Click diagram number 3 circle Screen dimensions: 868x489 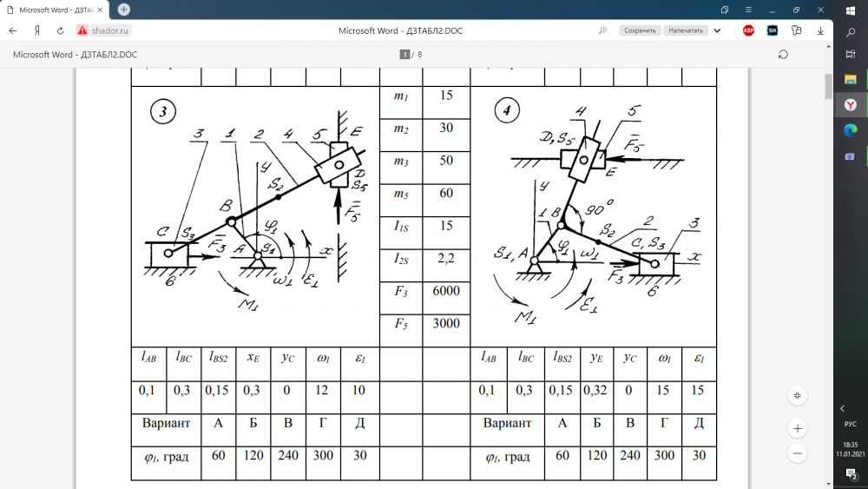(x=163, y=112)
